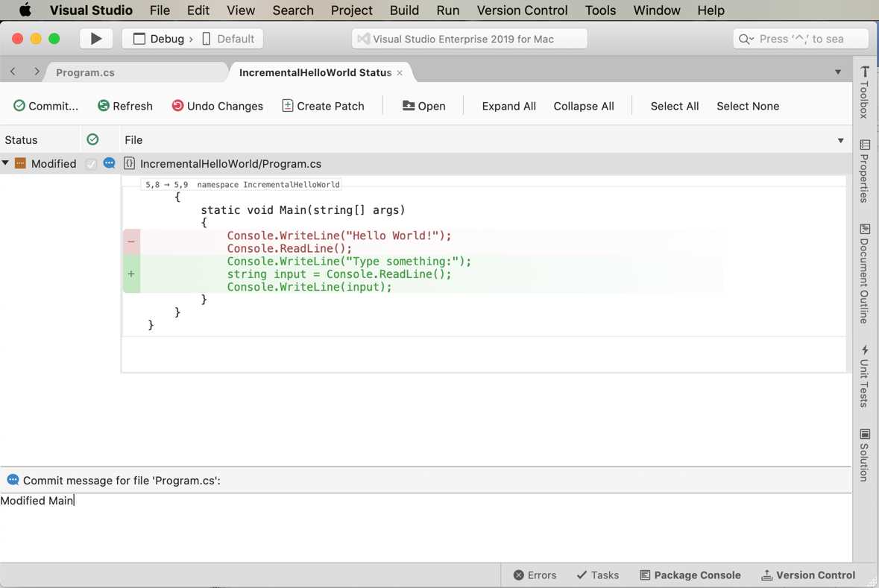Open the Unit Tests side panel
The height and width of the screenshot is (588, 879).
tap(864, 376)
